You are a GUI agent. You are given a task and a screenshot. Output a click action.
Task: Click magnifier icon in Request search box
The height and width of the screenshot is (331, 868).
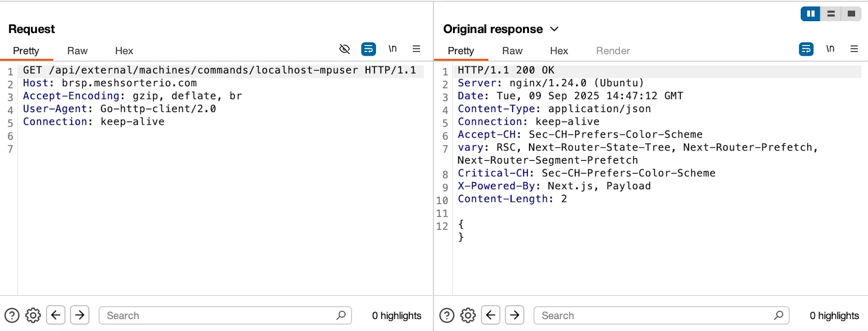pos(341,315)
